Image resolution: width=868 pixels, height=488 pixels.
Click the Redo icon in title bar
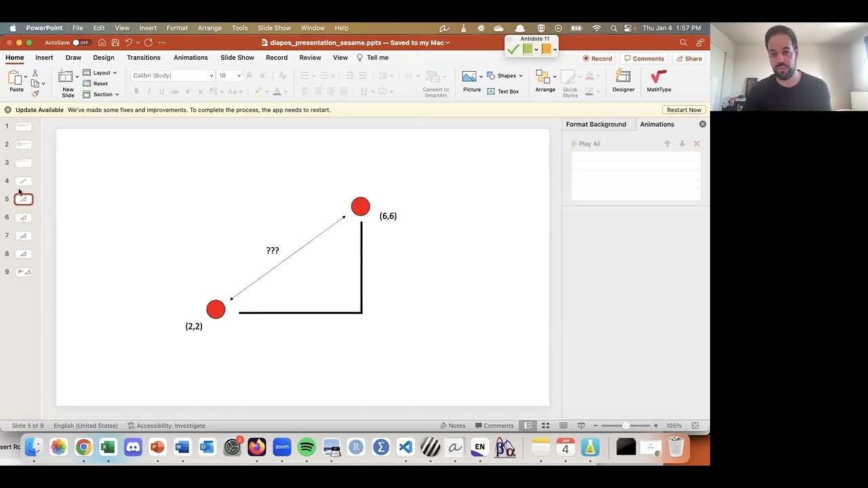(149, 43)
